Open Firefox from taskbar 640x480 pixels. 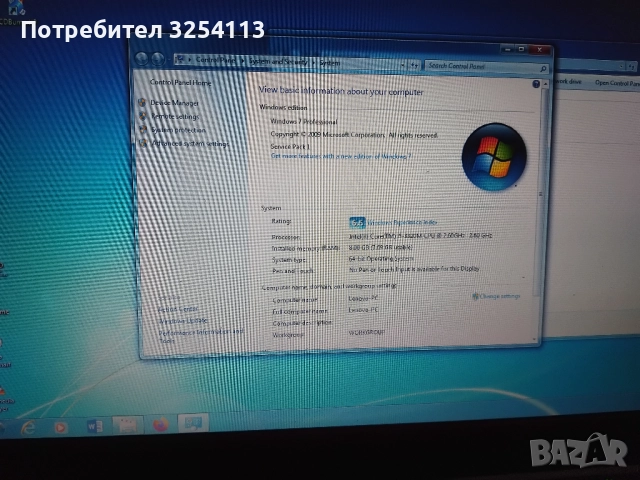point(160,425)
